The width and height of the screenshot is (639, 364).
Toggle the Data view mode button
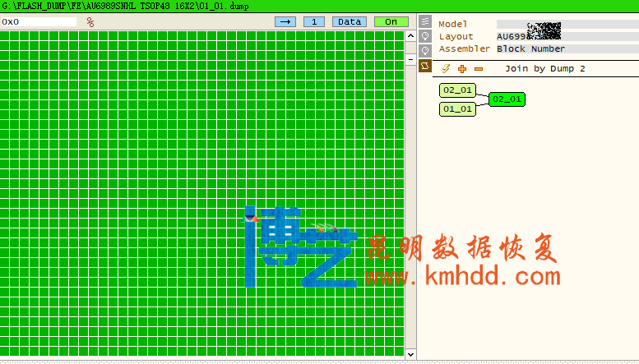pyautogui.click(x=350, y=22)
